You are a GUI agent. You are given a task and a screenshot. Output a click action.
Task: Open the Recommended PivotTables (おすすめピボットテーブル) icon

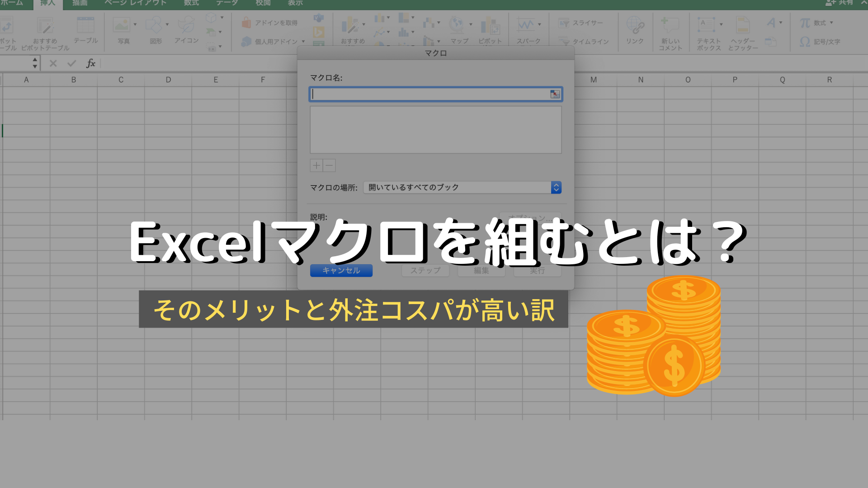(x=45, y=26)
